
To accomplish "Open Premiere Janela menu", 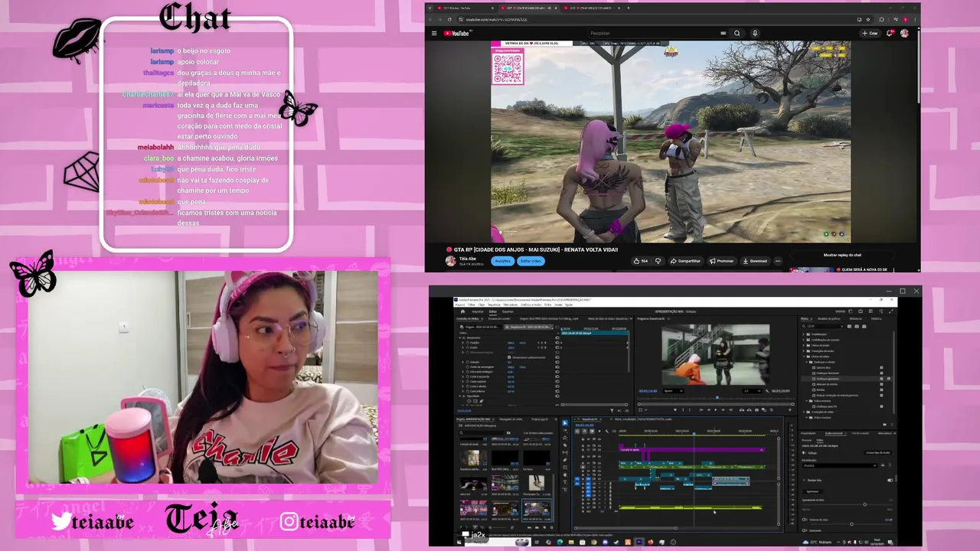I will pos(558,305).
